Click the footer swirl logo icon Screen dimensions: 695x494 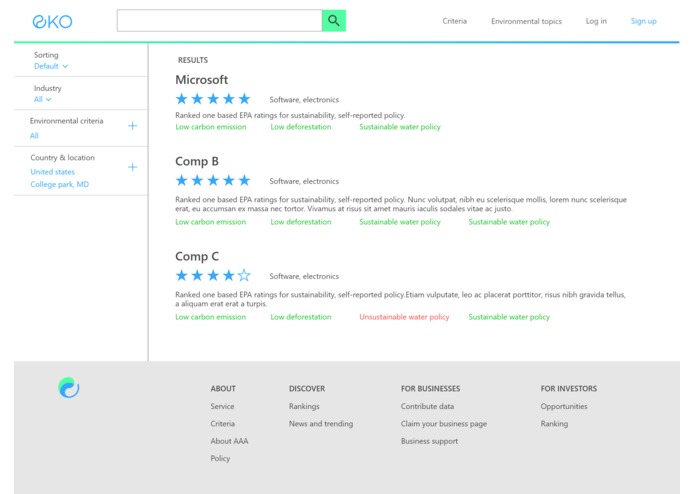pos(69,388)
